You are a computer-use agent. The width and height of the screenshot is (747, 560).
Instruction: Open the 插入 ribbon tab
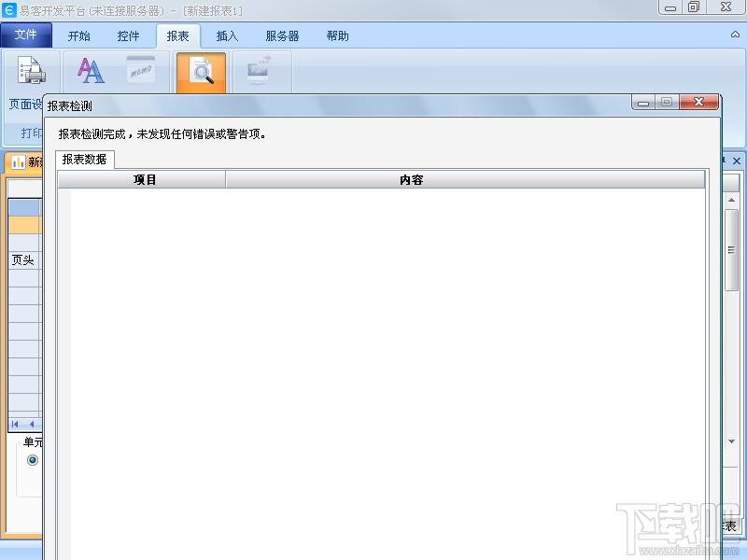(x=227, y=36)
